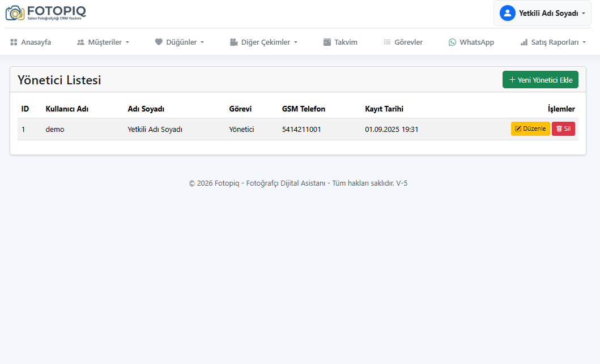Click the Anasayfa grid icon
The width and height of the screenshot is (600, 364).
14,42
